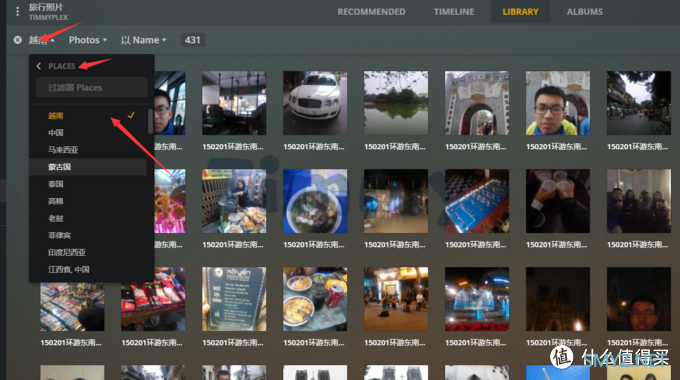Clear the 越南 filter with the X icon

(17, 40)
